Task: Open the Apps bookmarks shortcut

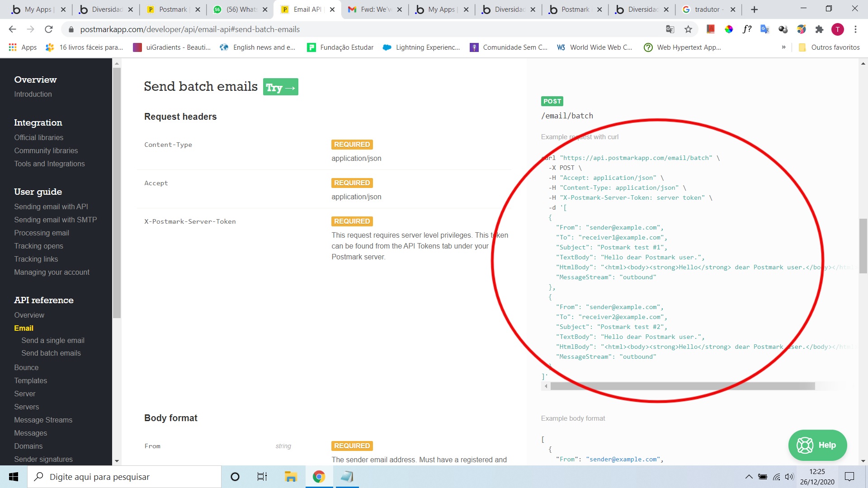Action: (23, 47)
